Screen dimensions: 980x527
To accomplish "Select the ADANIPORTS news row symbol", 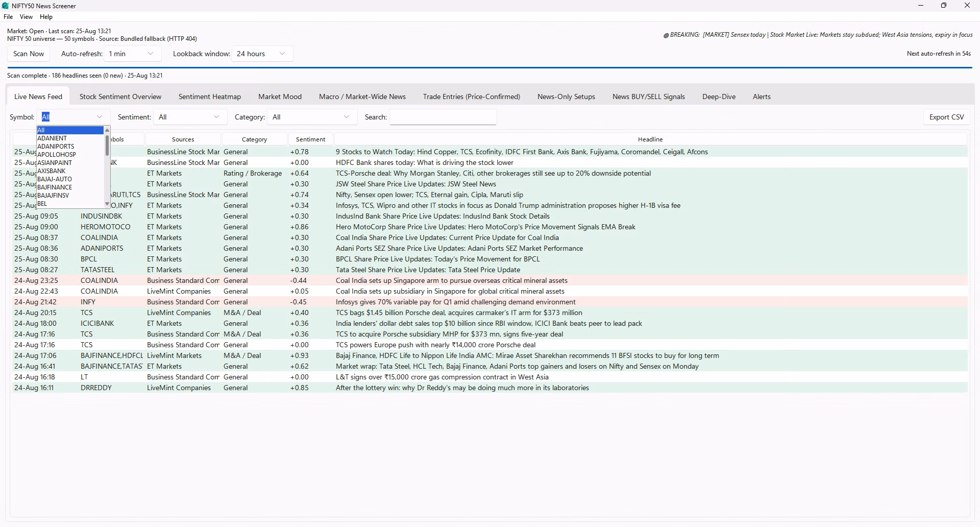I will coord(102,248).
